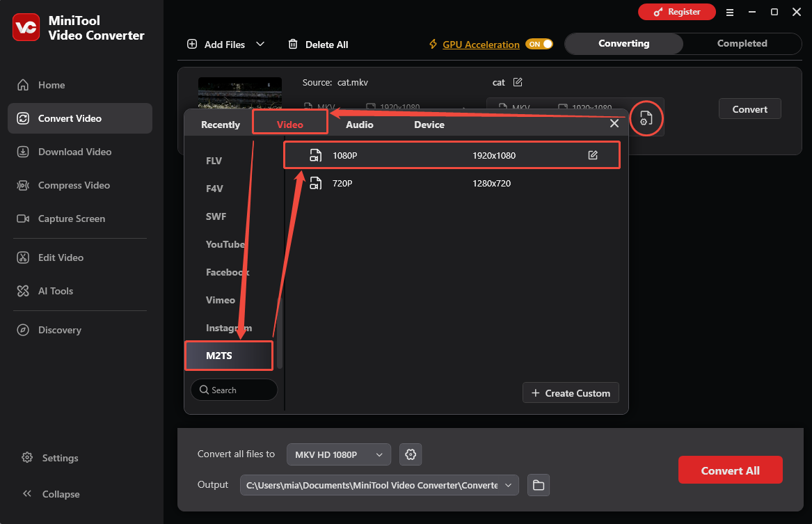Click the output format settings icon
This screenshot has height=524, width=812.
point(646,118)
